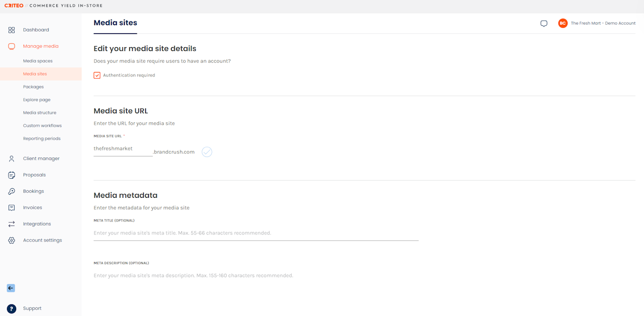Image resolution: width=644 pixels, height=316 pixels.
Task: Open the Custom workflows link
Action: click(x=42, y=126)
